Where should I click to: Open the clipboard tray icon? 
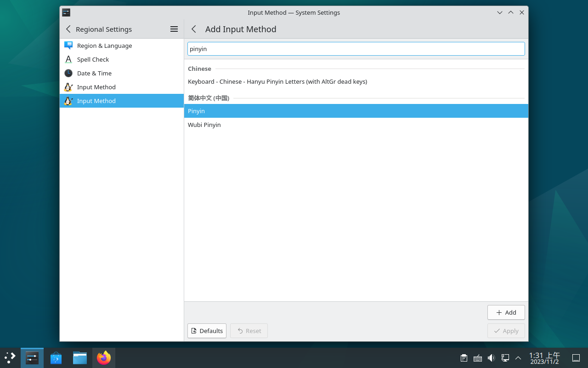tap(464, 358)
